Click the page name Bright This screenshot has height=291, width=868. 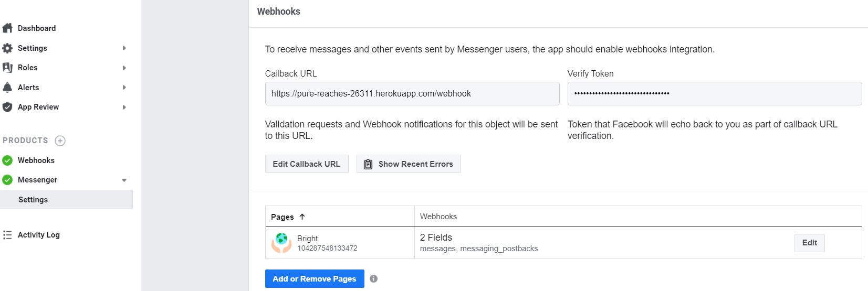pos(308,239)
